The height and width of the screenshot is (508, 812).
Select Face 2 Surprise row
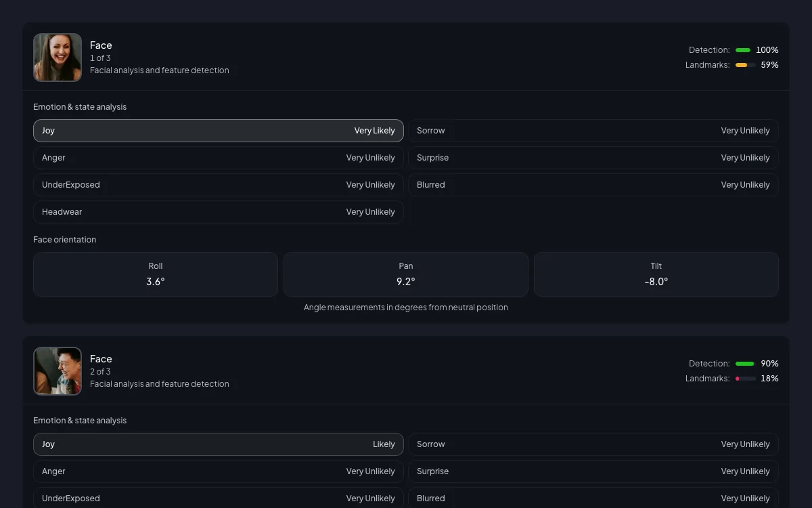point(593,471)
